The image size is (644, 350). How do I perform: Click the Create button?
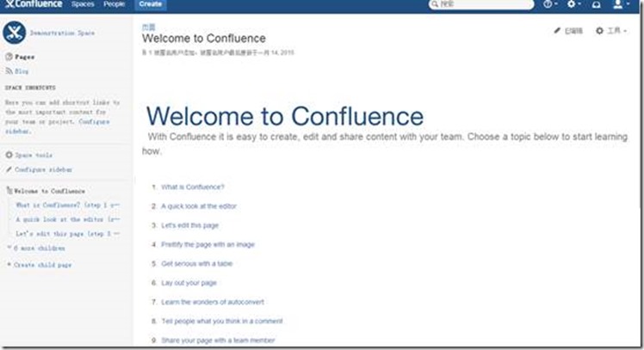pos(151,4)
